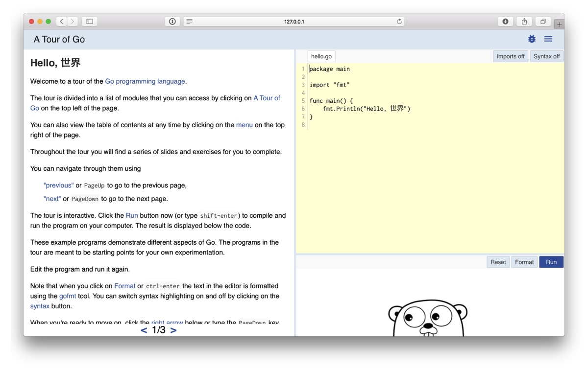Open the table of contents hamburger menu
The width and height of the screenshot is (588, 370).
coord(548,39)
